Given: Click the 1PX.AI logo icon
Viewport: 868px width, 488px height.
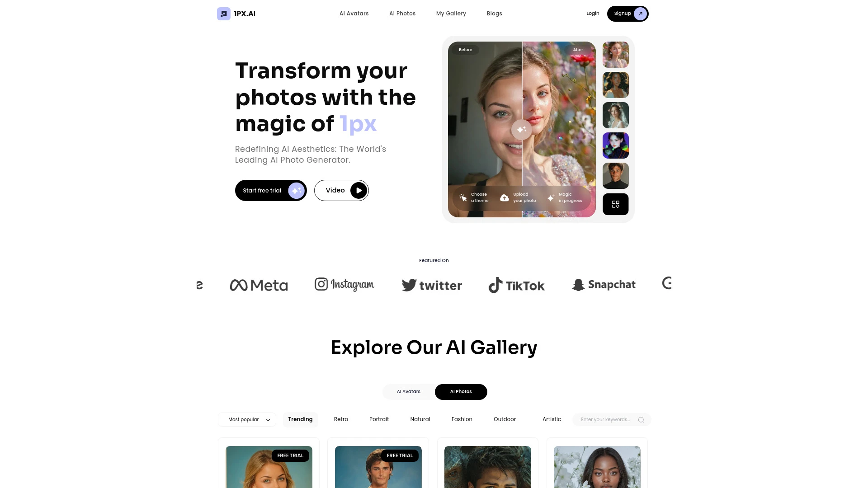Looking at the screenshot, I should (224, 13).
